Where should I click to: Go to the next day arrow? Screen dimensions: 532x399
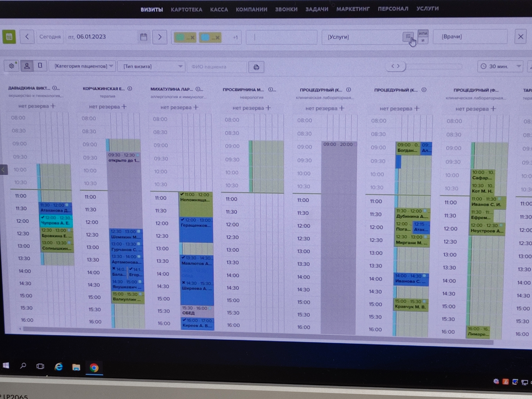(160, 37)
